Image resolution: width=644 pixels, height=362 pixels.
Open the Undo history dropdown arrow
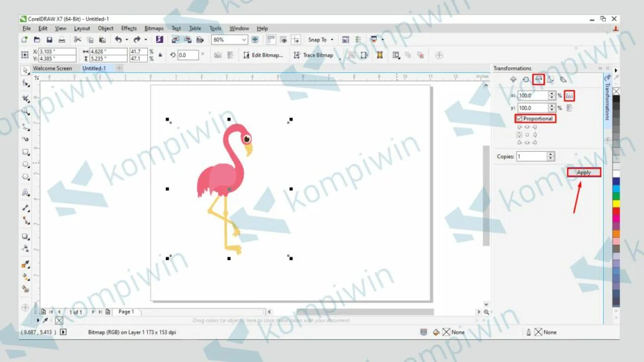[126, 40]
